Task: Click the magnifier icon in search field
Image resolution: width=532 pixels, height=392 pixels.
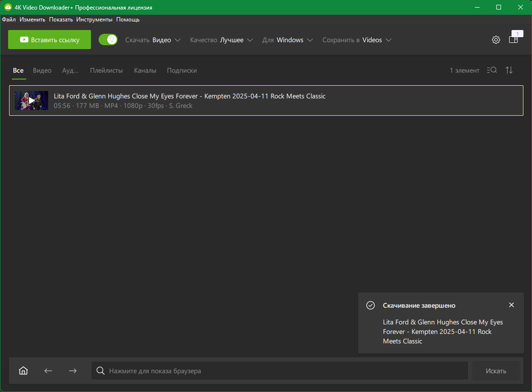Action: point(100,371)
